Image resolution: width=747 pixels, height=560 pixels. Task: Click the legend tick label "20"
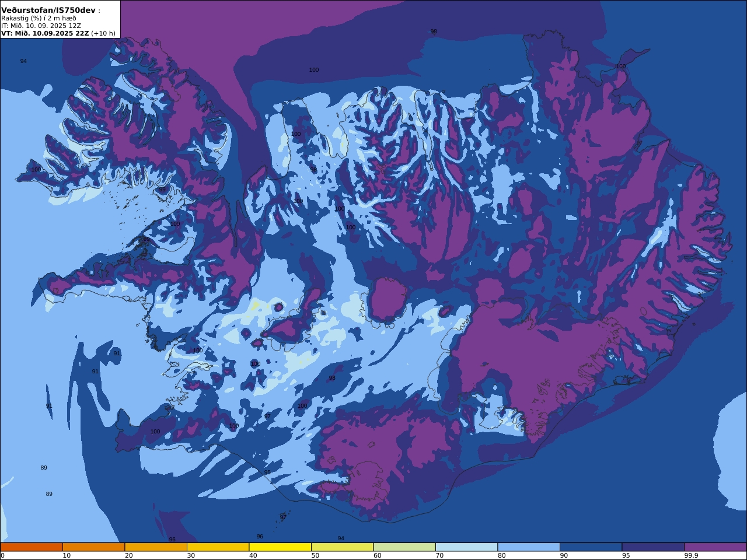pyautogui.click(x=128, y=556)
